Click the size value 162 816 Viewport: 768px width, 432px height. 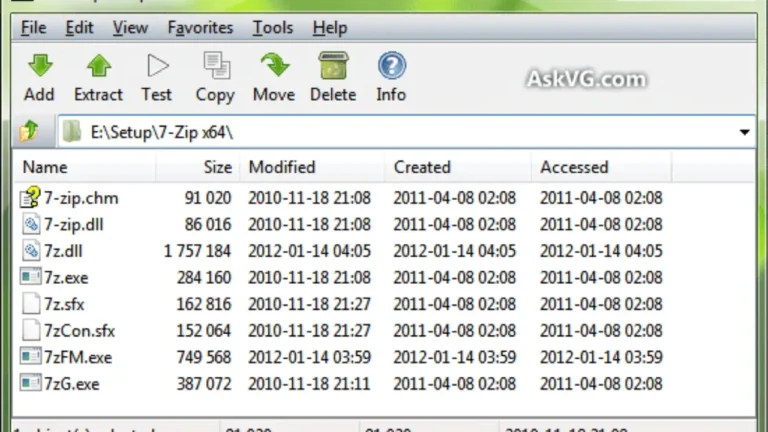204,304
